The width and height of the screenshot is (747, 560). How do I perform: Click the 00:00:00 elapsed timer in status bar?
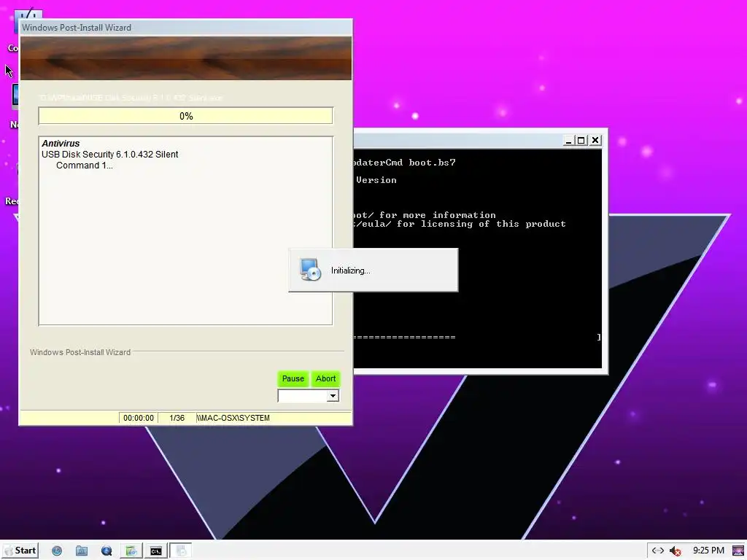[x=138, y=418]
